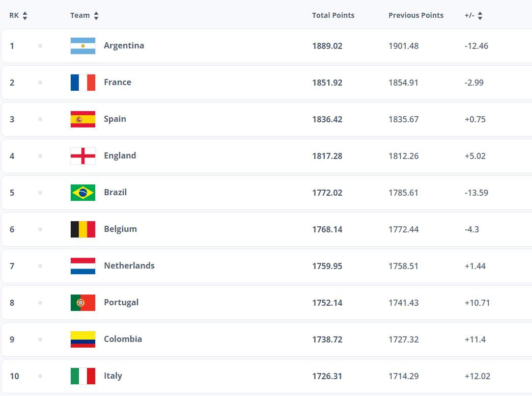This screenshot has width=532, height=396.
Task: Click the Spain flag icon
Action: [83, 119]
